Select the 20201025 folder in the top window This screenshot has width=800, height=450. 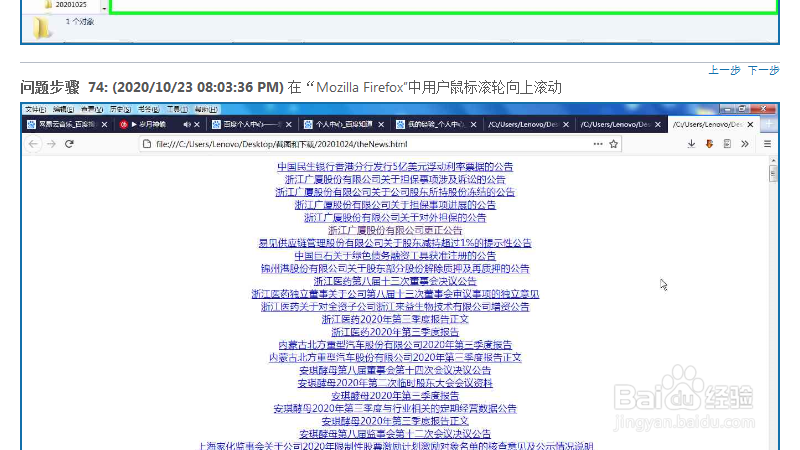[65, 5]
